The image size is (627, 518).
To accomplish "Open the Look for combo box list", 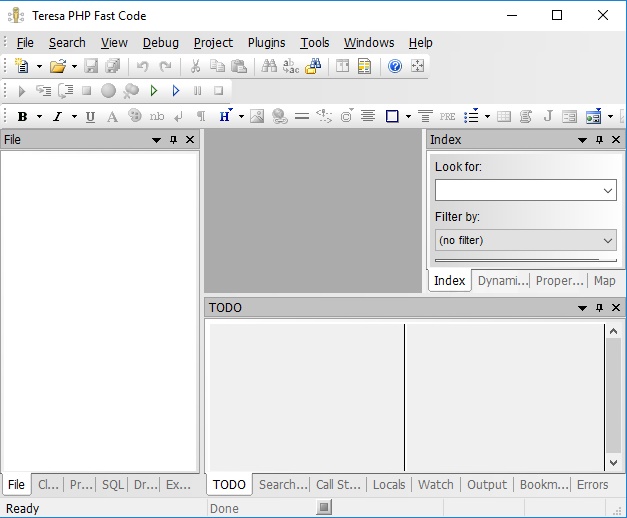I will (x=608, y=190).
